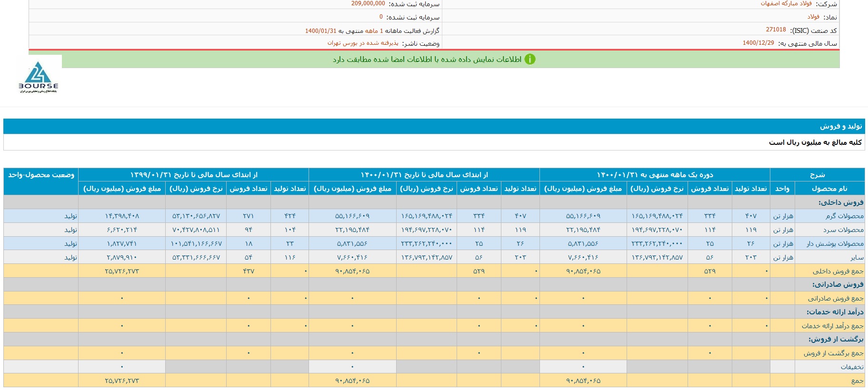Click '۹۰,۸۵۴,۰۶۵' in final جمع row, one-month period

[583, 381]
